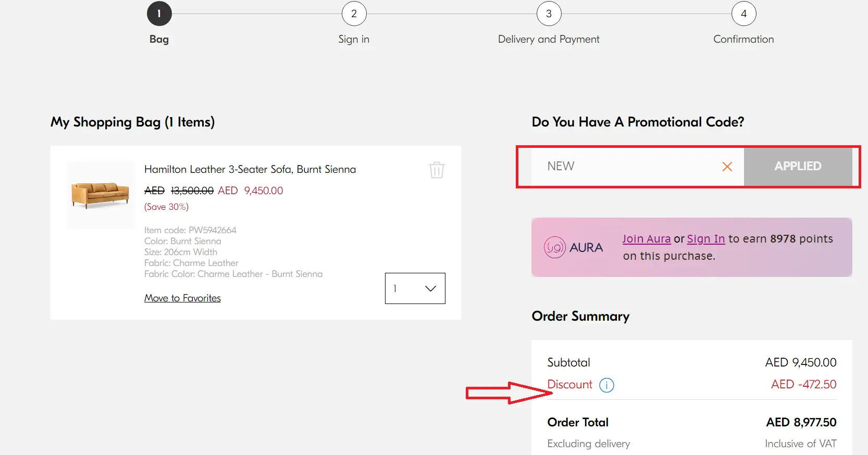Click the Confirmation step circle icon
The width and height of the screenshot is (868, 455).
coord(743,14)
